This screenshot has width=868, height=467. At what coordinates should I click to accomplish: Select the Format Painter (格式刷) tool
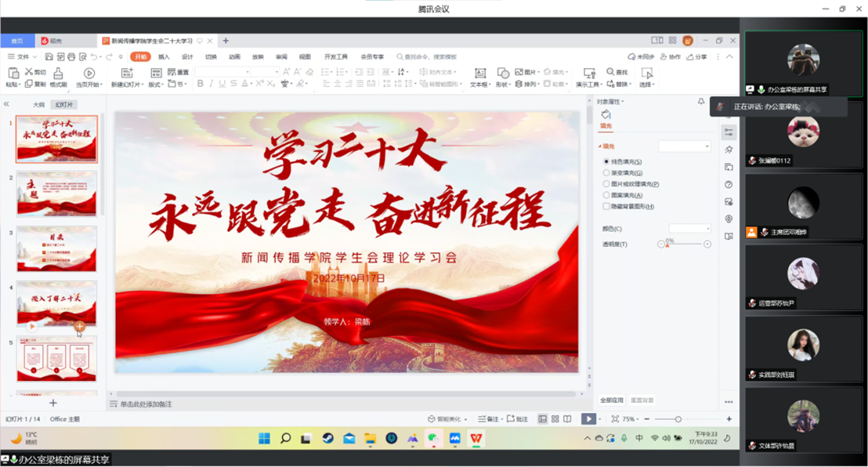coord(57,76)
